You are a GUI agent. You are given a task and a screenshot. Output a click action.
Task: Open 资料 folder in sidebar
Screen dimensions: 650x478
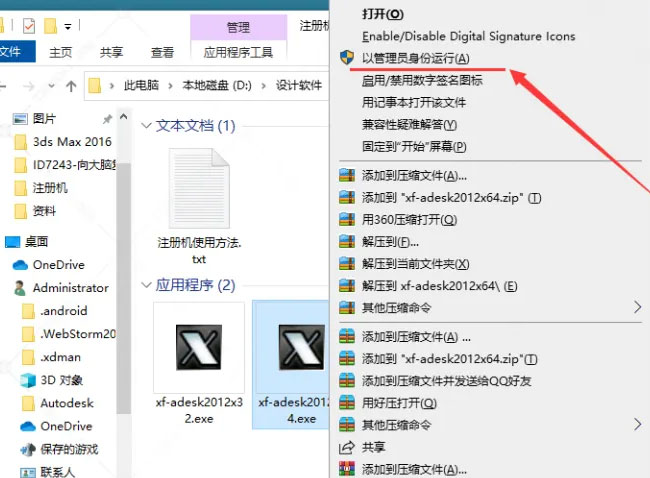coord(44,211)
